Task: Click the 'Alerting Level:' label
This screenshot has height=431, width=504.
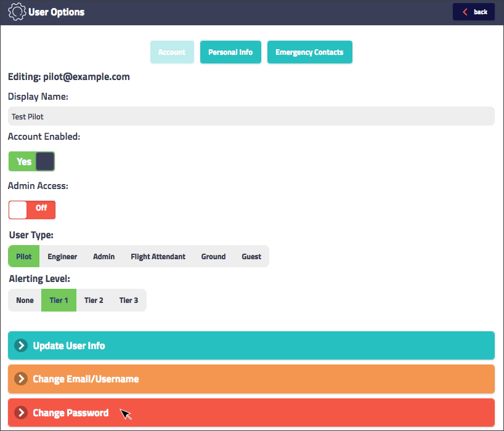Action: (39, 279)
